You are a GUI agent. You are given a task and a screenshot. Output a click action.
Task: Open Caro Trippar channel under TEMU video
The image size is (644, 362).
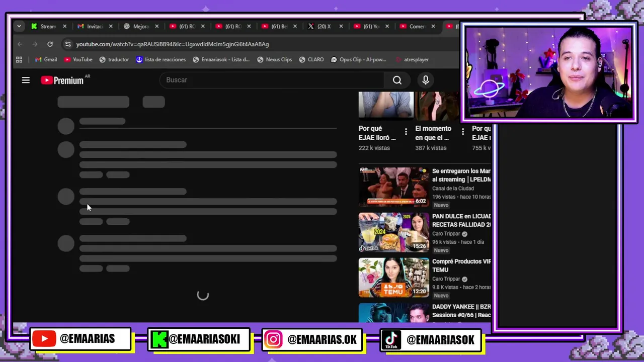[x=446, y=279]
